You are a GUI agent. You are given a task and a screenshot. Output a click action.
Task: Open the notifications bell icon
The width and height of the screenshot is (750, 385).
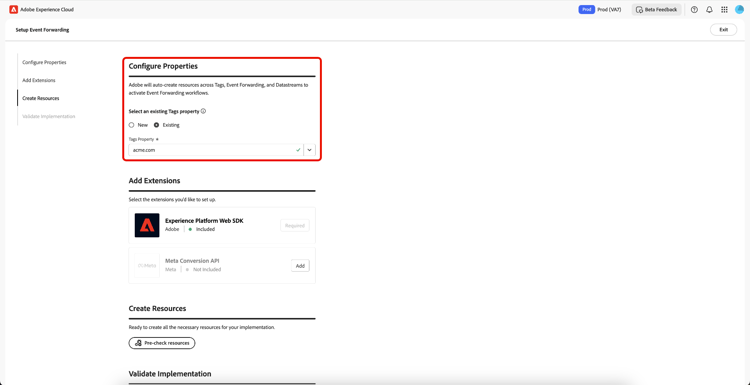coord(709,10)
